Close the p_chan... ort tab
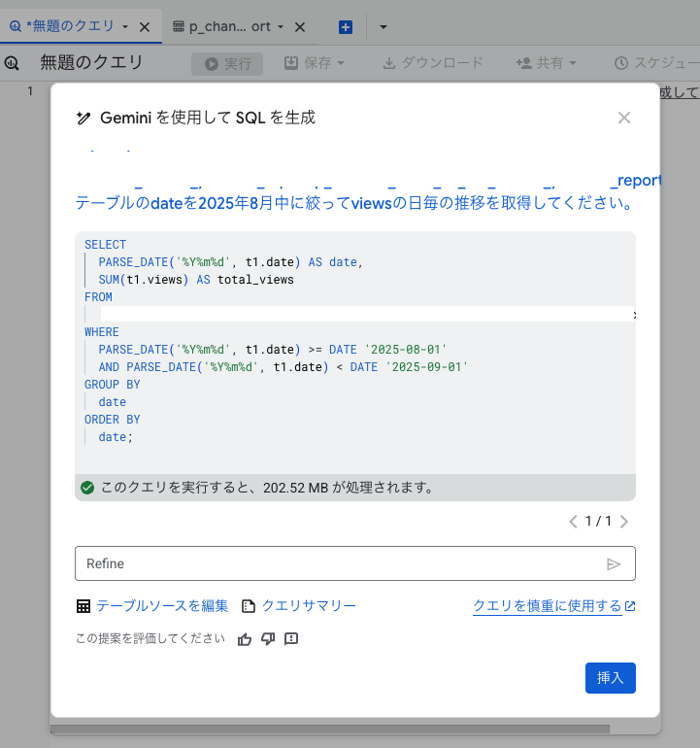The height and width of the screenshot is (748, 700). tap(300, 27)
